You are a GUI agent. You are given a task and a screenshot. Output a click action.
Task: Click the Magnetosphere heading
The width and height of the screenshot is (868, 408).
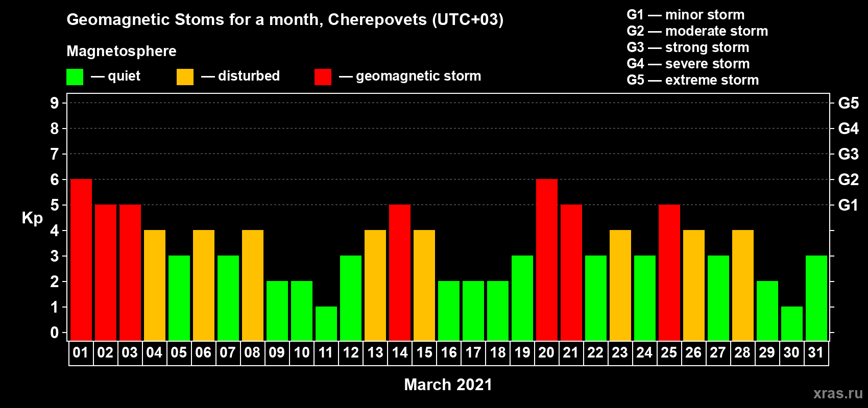click(122, 51)
